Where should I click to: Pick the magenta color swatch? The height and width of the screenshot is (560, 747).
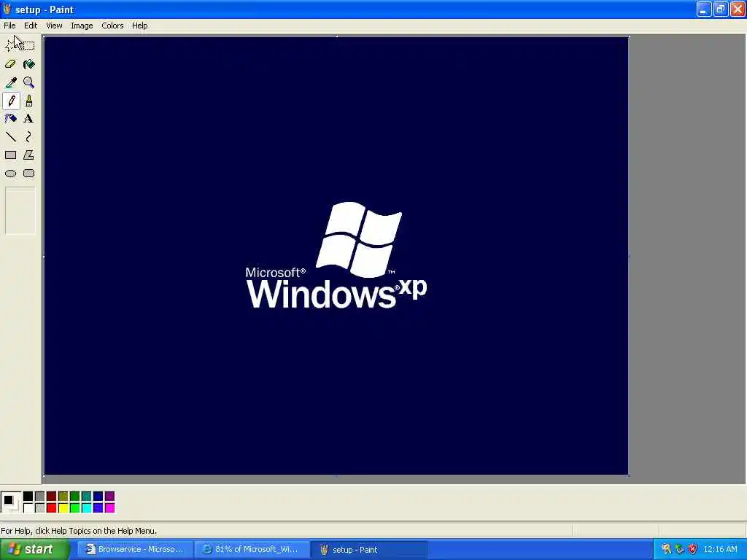(x=110, y=508)
